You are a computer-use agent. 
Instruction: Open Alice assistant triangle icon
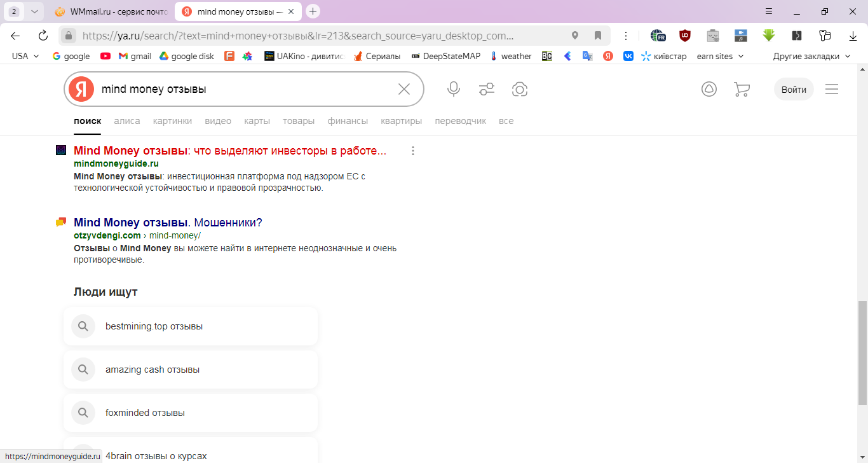(x=709, y=89)
